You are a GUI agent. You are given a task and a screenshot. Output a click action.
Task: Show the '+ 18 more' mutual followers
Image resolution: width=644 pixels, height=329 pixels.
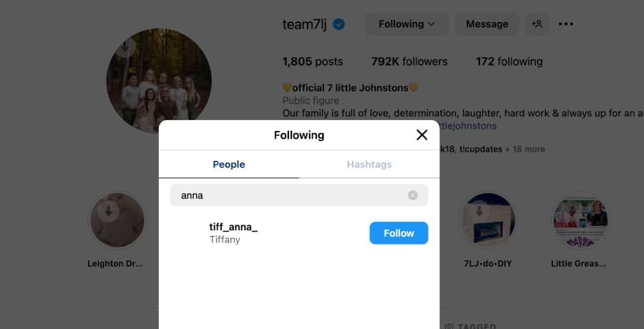(x=525, y=149)
